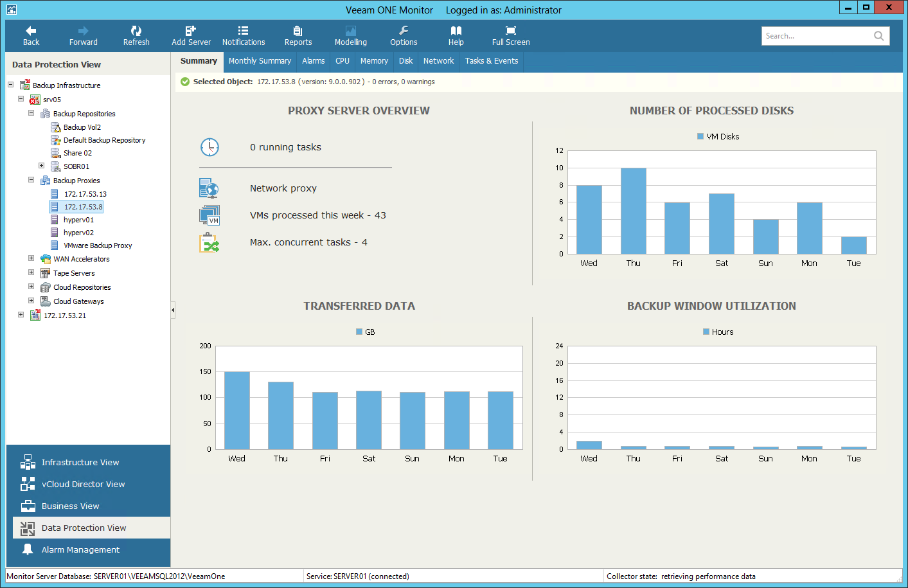Click the SOBR01 repository icon
Screen dimensions: 908x588
(55, 166)
